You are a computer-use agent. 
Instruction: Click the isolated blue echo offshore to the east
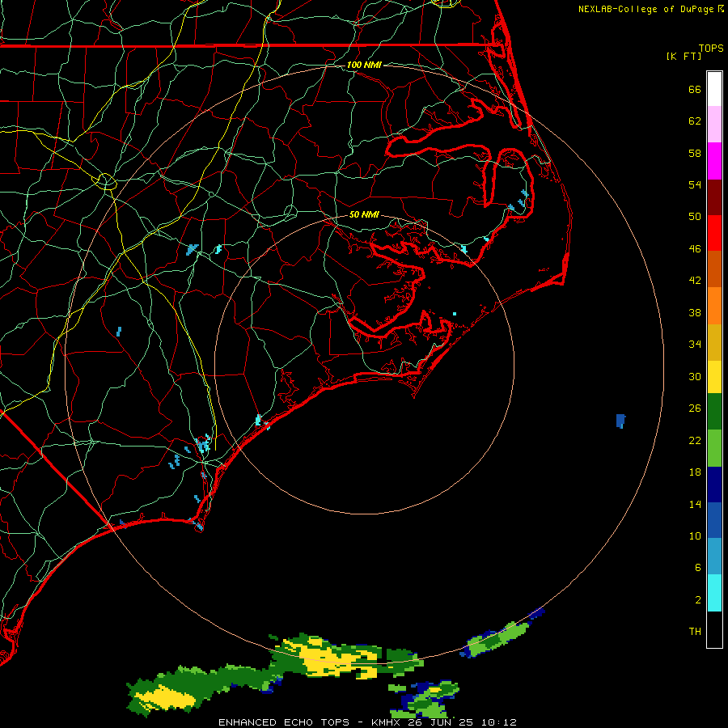click(620, 421)
